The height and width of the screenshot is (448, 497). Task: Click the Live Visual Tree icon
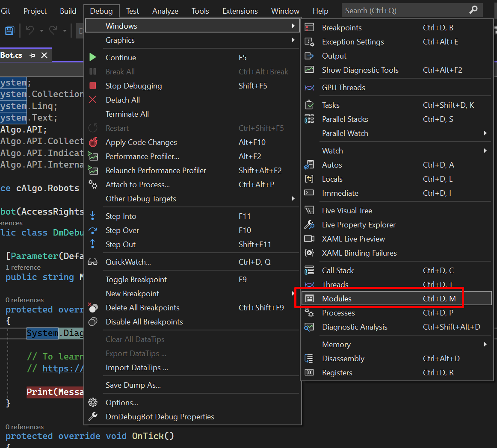pyautogui.click(x=309, y=210)
